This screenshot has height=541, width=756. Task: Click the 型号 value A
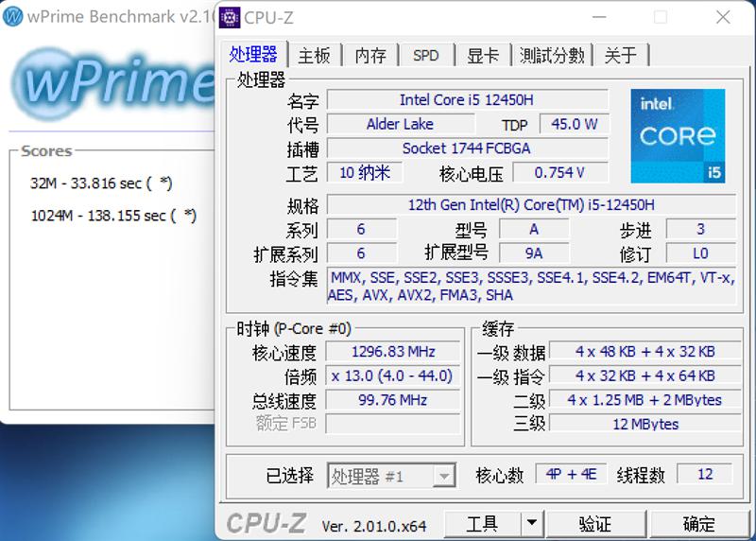[x=534, y=229]
